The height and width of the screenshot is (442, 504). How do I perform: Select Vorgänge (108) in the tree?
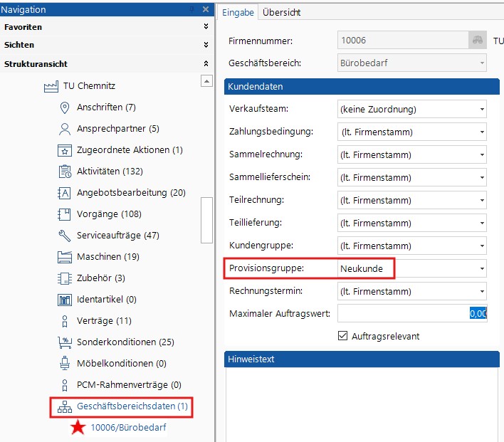pos(109,214)
